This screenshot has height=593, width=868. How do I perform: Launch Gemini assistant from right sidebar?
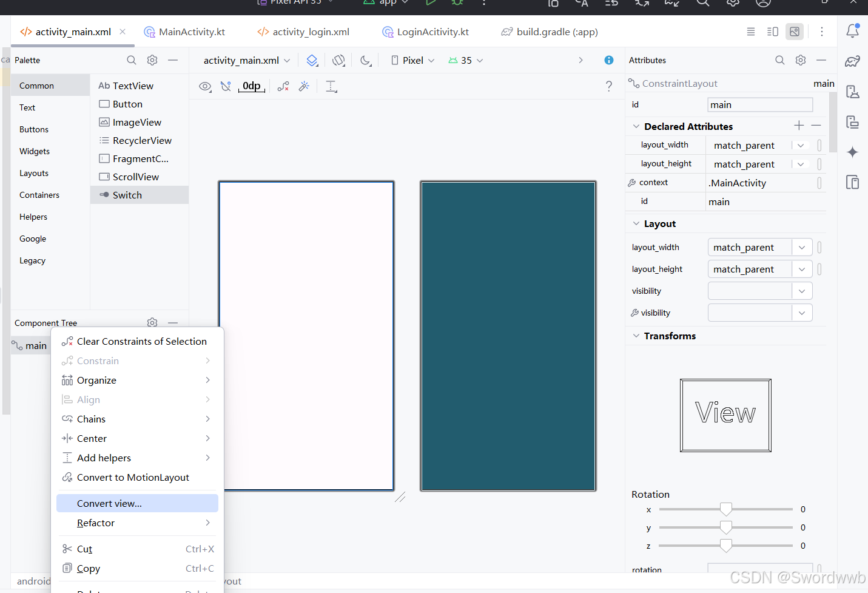coord(853,151)
